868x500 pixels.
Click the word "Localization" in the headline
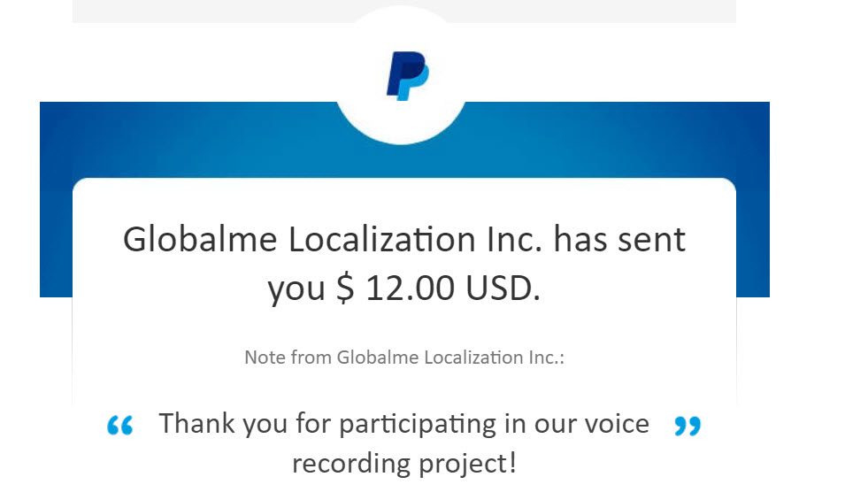tap(381, 240)
